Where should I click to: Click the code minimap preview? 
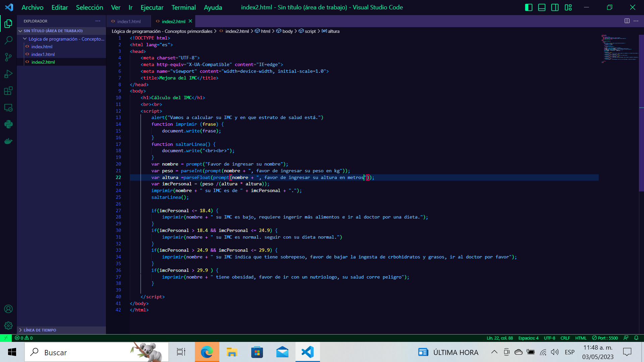619,49
